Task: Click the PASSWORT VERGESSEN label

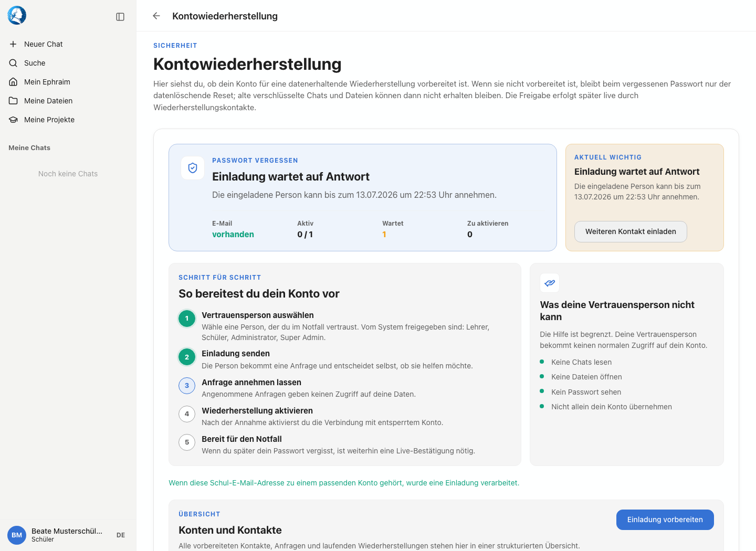Action: coord(255,161)
